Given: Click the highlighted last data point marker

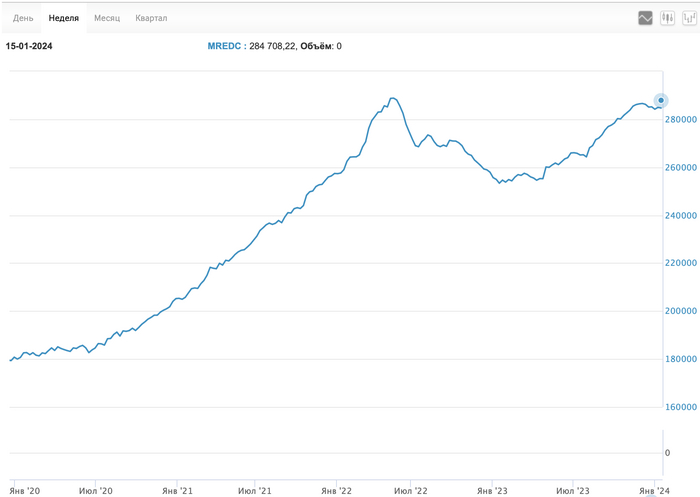Looking at the screenshot, I should [x=661, y=100].
